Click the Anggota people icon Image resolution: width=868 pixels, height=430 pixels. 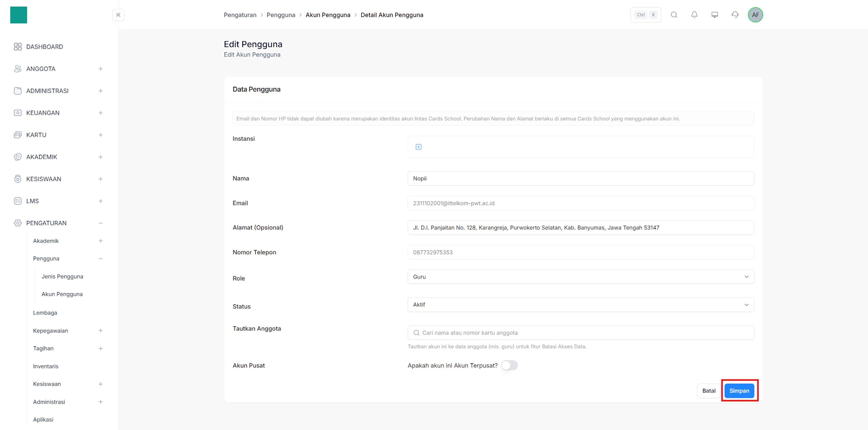click(x=18, y=69)
